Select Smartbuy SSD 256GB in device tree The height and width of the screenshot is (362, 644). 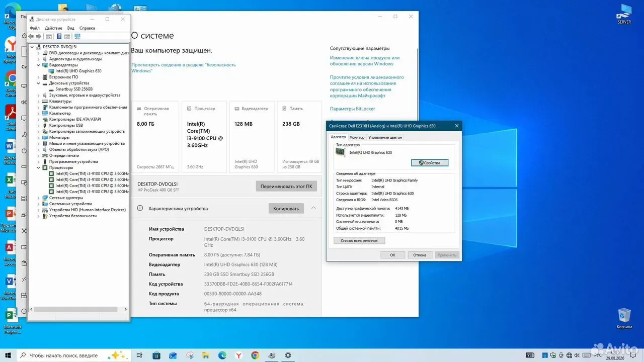pos(74,89)
